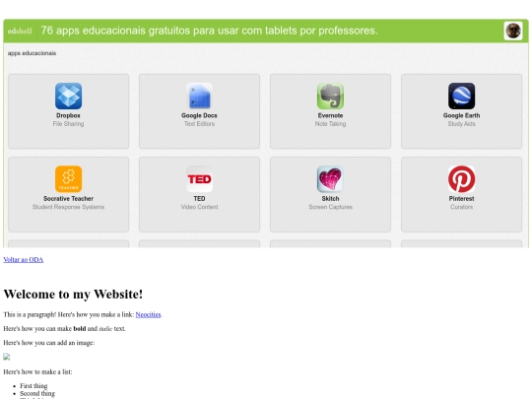Click the Study Aids category label
This screenshot has height=399, width=532.
click(461, 124)
